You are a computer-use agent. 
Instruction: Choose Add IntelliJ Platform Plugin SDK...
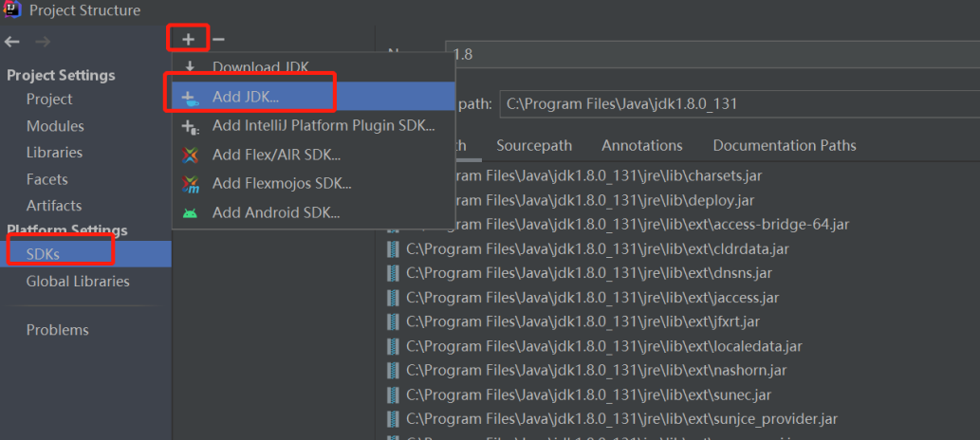[313, 125]
